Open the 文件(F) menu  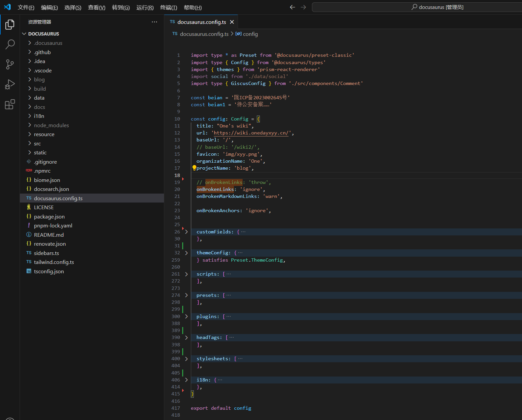pos(26,7)
